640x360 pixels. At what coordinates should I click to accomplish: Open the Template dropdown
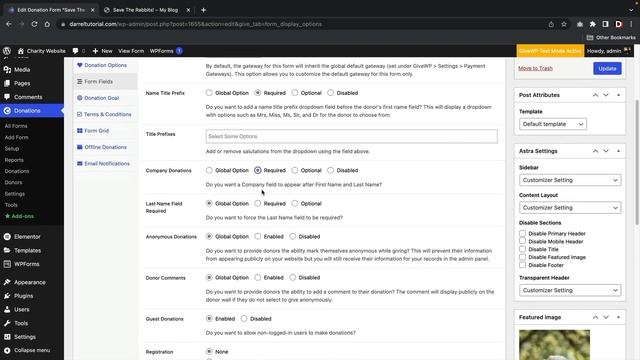[553, 124]
